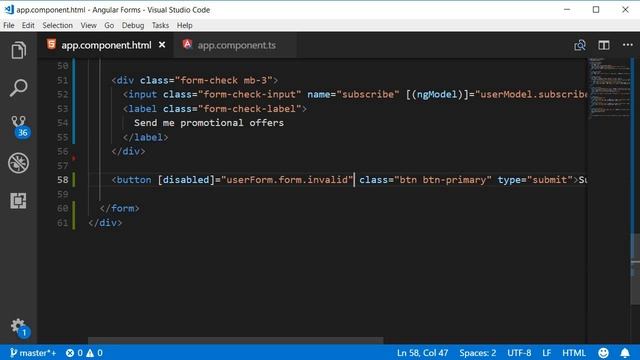Click the "form-check-label" class value

point(249,109)
